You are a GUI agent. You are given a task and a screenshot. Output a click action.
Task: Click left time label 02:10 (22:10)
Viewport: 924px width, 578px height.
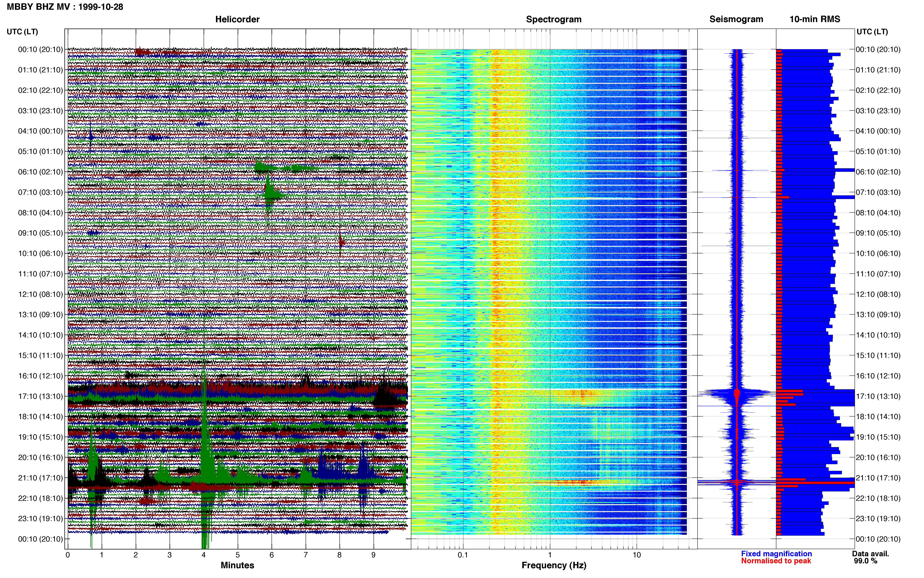tap(41, 90)
